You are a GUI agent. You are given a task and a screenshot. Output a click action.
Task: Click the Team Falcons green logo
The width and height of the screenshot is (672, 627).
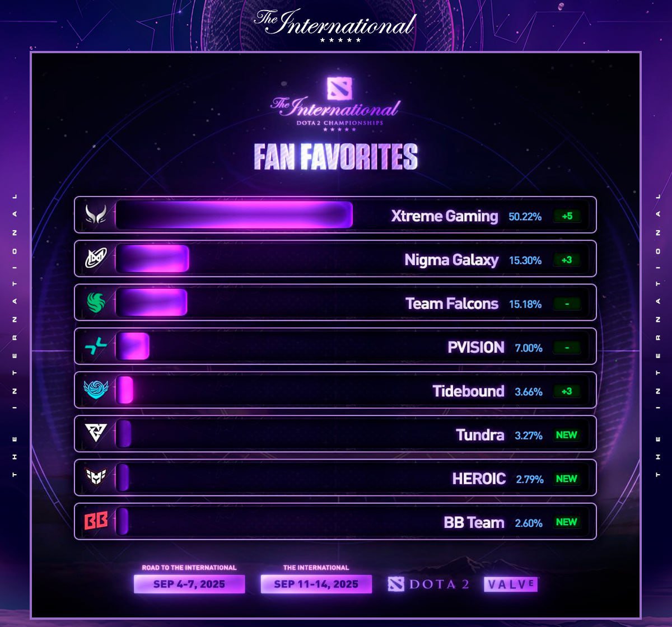coord(95,303)
